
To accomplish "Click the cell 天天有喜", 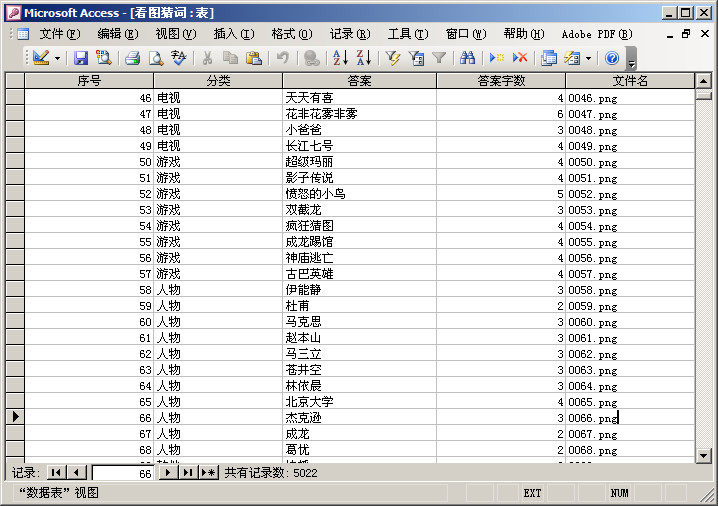I will [359, 98].
